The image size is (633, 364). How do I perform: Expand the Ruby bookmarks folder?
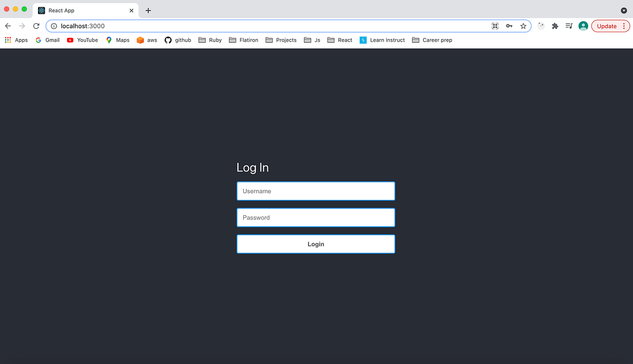pyautogui.click(x=210, y=40)
